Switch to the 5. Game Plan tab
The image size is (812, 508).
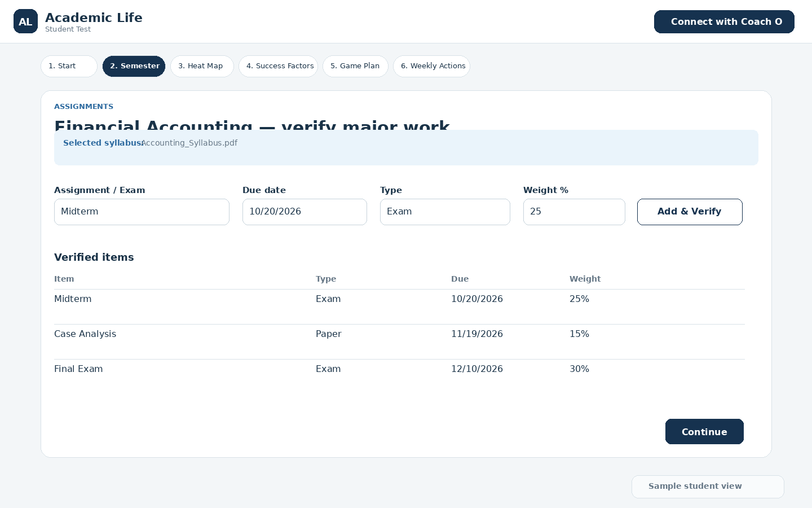point(355,66)
